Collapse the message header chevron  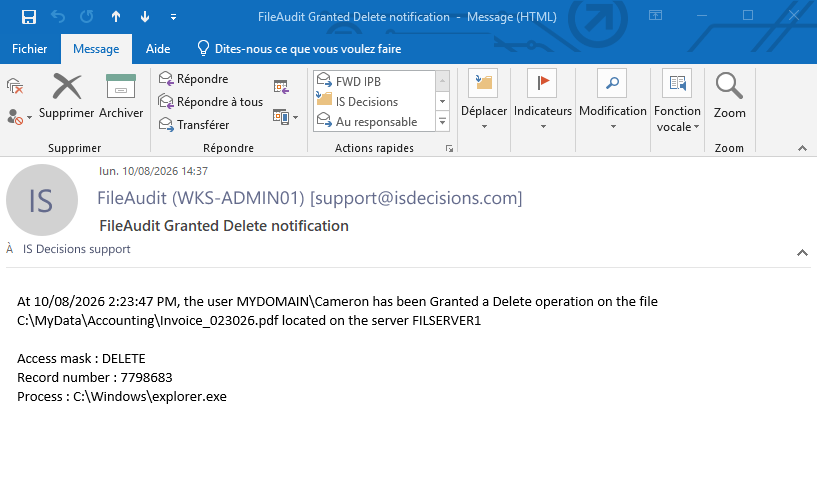tap(802, 253)
